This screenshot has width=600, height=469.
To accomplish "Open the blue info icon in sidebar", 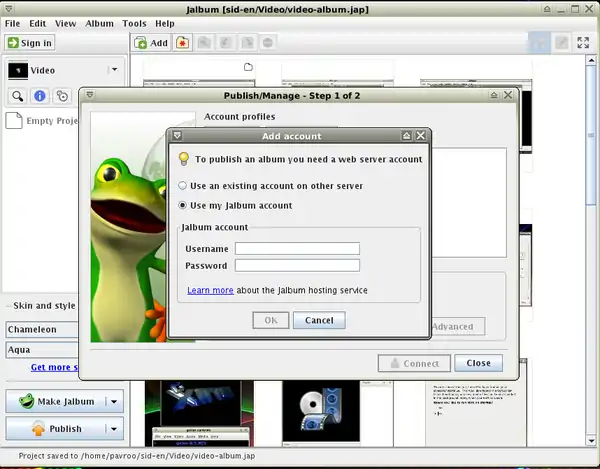I will (x=40, y=96).
